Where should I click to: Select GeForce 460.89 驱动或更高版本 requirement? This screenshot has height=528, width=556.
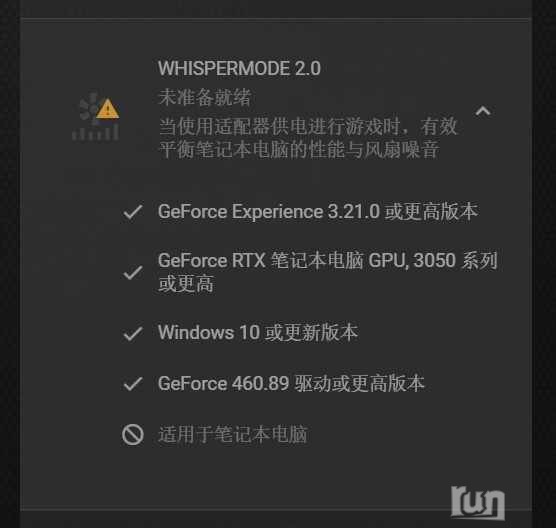tap(291, 383)
